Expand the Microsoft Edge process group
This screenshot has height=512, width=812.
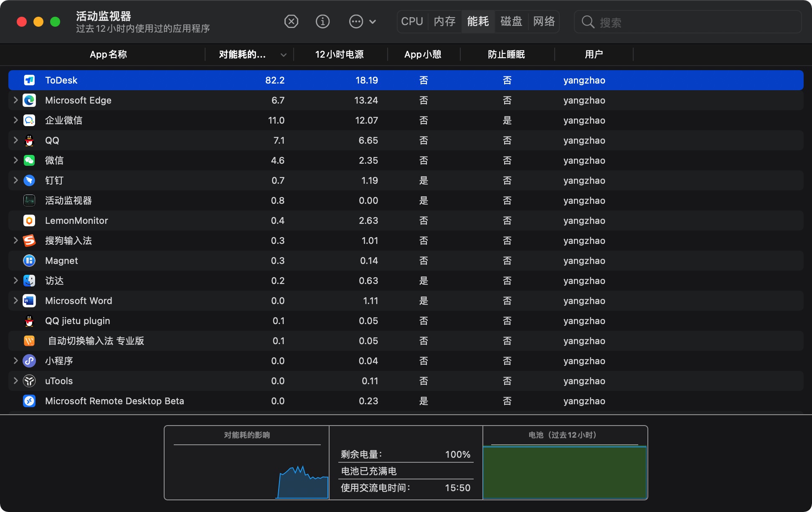(15, 100)
